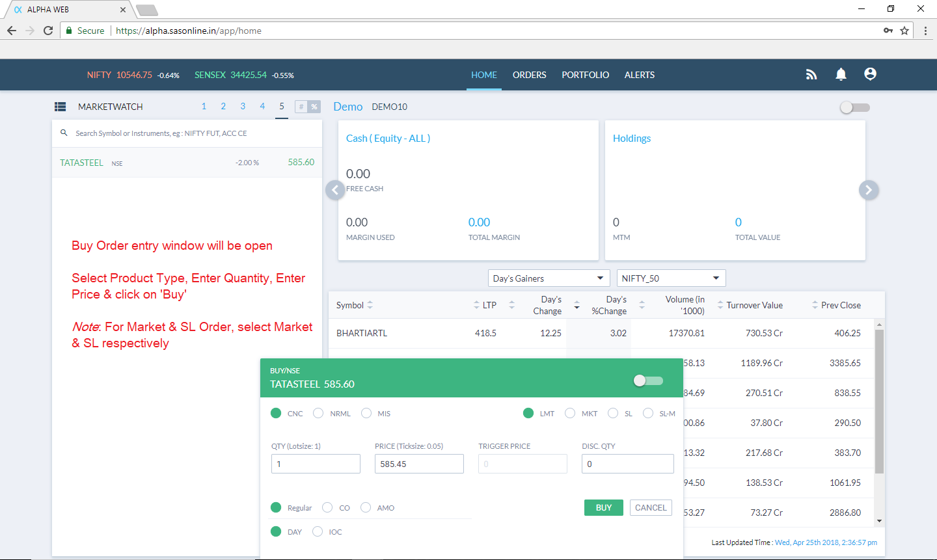Bookmark this page with the star icon
The image size is (937, 560).
point(904,31)
